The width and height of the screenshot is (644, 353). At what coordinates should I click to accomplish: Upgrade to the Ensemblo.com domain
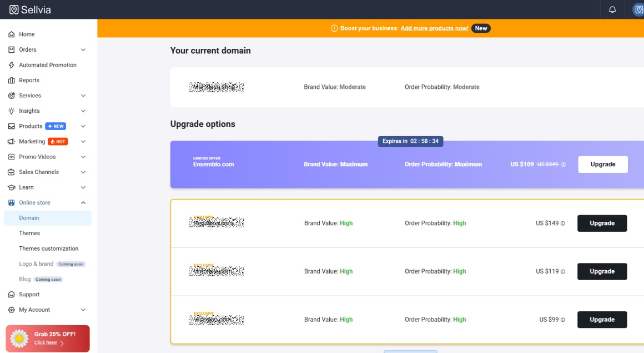tap(602, 164)
